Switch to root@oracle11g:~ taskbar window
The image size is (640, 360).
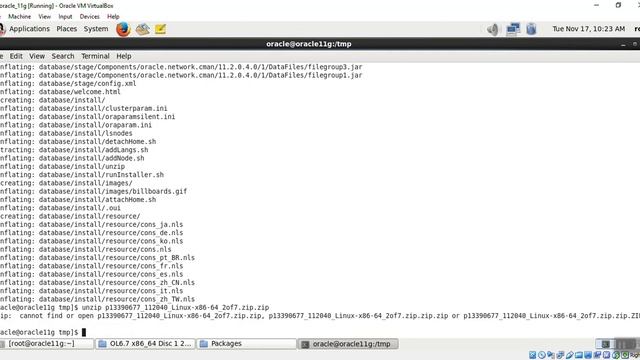point(46,344)
